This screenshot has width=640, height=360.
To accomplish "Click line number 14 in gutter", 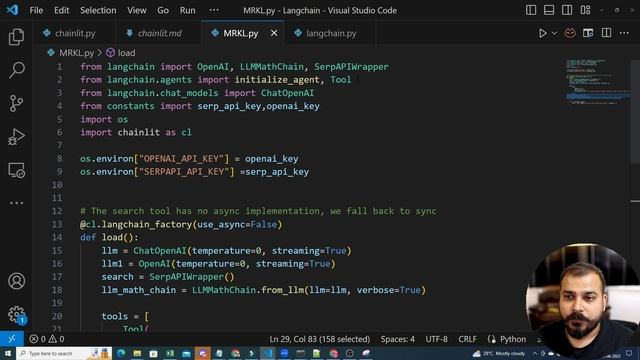I will pyautogui.click(x=57, y=237).
